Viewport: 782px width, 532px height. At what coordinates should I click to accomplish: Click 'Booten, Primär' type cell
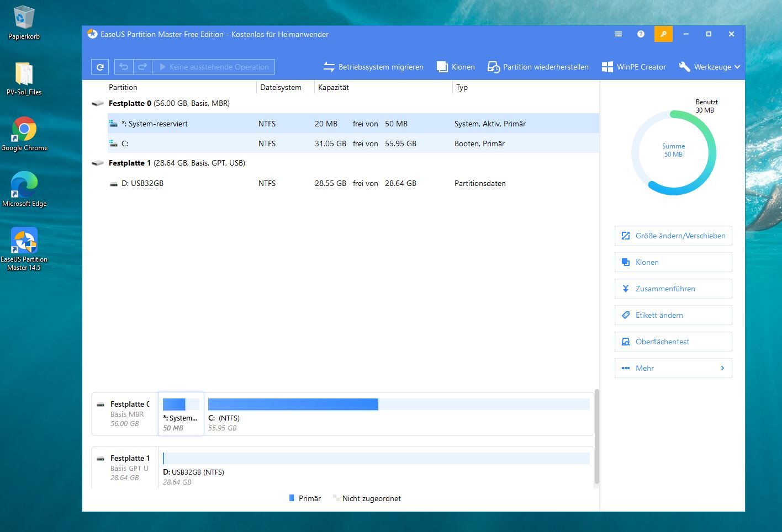coord(479,143)
